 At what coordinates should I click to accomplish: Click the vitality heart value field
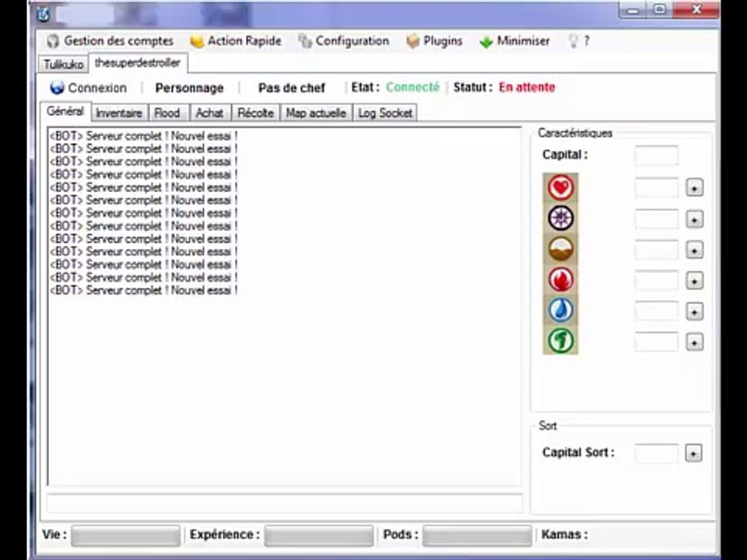pos(657,187)
